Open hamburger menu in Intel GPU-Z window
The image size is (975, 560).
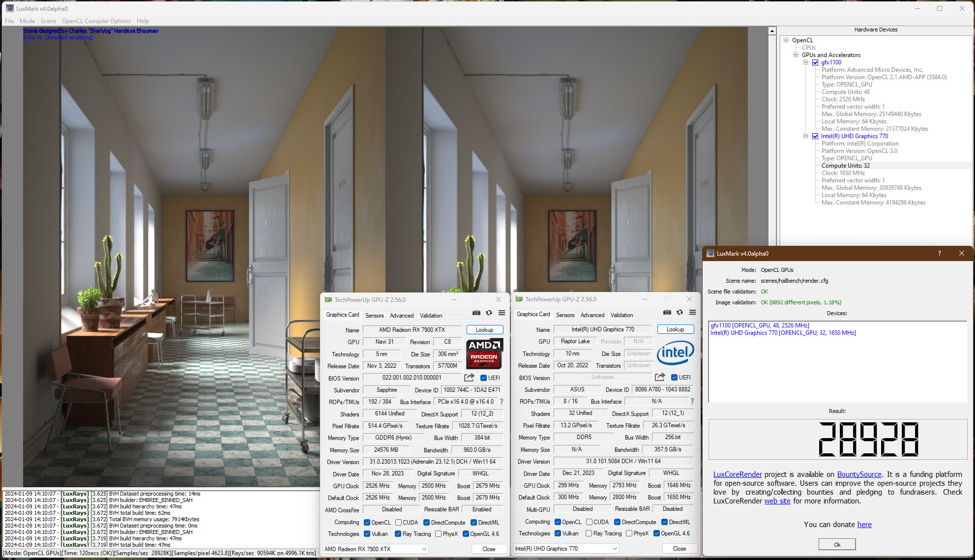(x=692, y=312)
